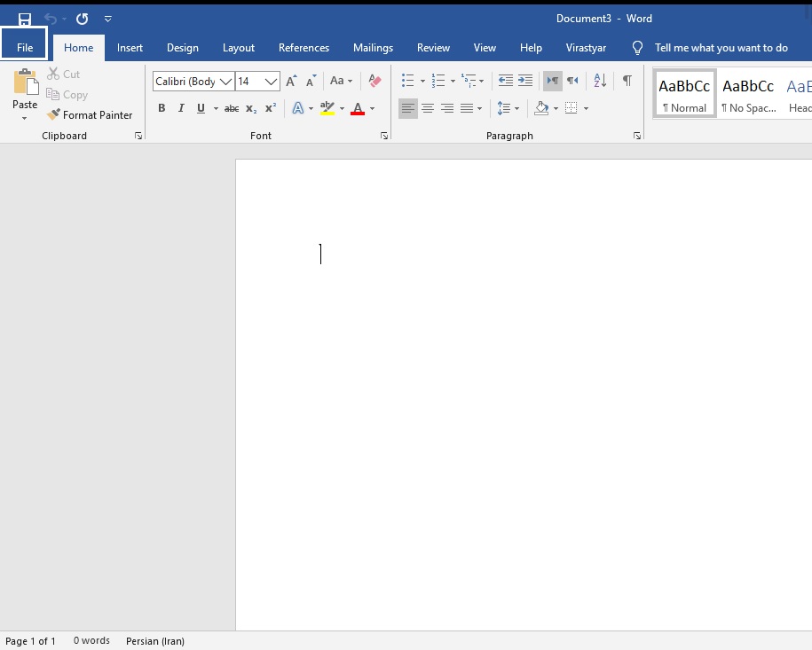
Task: Open underline style dropdown arrow
Action: [x=216, y=109]
